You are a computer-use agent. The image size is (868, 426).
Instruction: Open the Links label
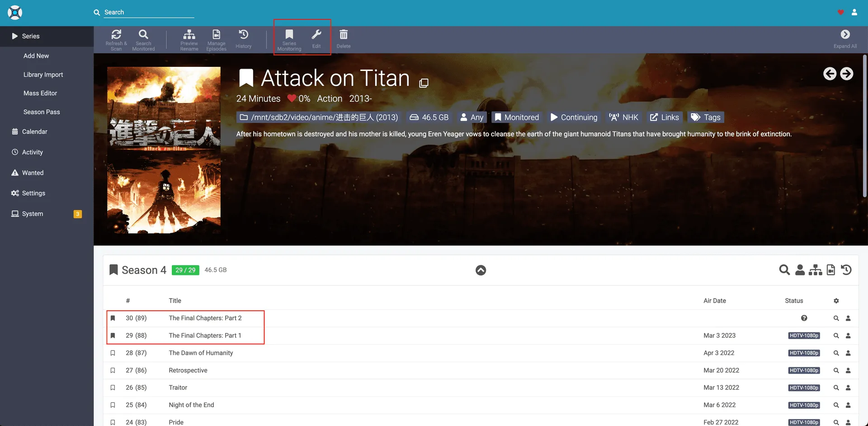(x=665, y=117)
